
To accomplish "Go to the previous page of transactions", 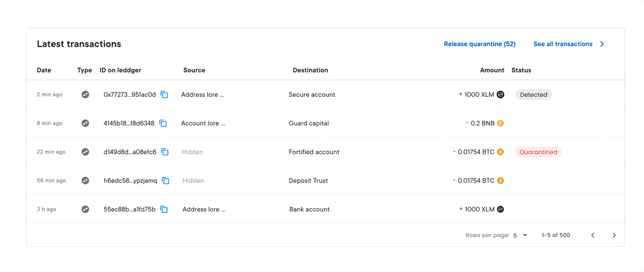I will click(593, 236).
